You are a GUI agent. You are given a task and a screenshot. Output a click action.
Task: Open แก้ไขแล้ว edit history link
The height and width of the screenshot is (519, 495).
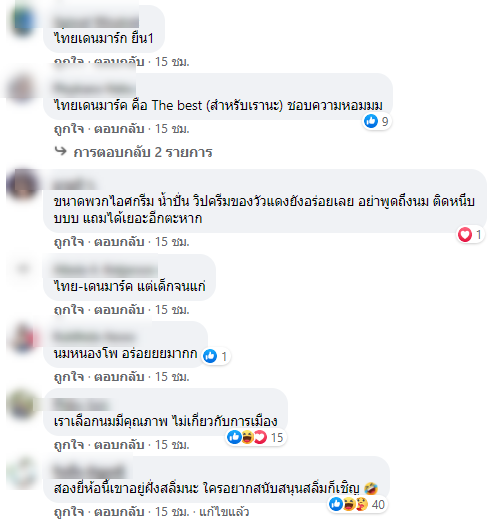(x=224, y=511)
